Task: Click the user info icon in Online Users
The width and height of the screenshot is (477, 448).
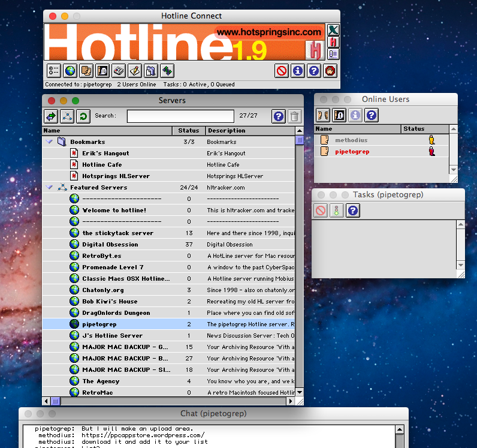Action: (x=355, y=115)
